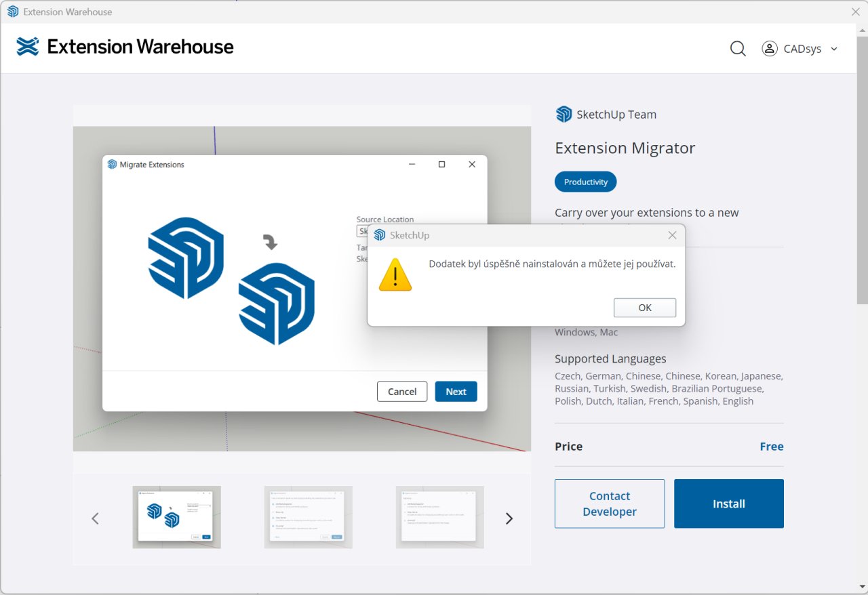This screenshot has height=595, width=868.
Task: Click the Contact Developer button
Action: coord(609,504)
